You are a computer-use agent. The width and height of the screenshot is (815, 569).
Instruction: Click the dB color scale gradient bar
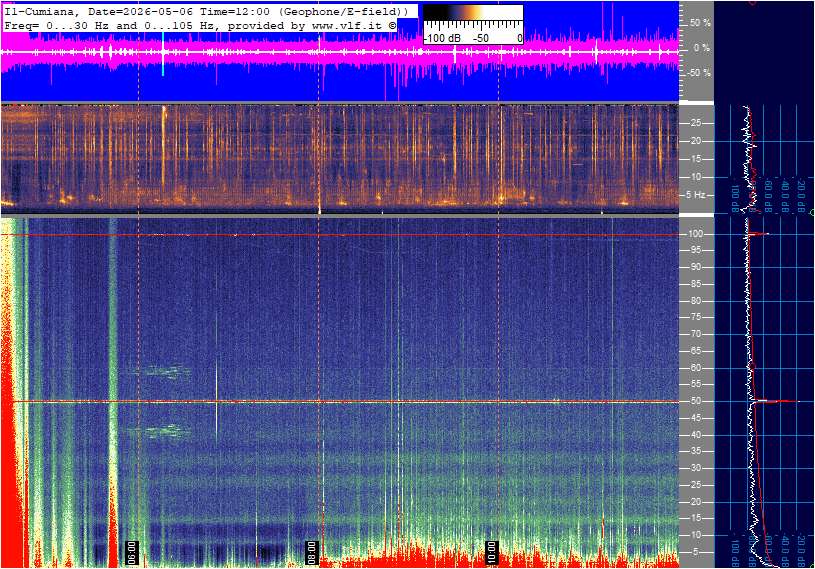(x=473, y=13)
